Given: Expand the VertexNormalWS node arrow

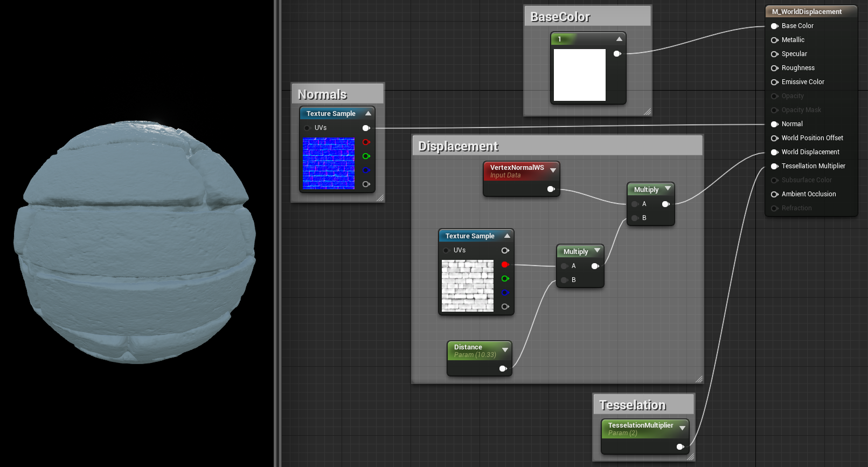Looking at the screenshot, I should point(553,170).
